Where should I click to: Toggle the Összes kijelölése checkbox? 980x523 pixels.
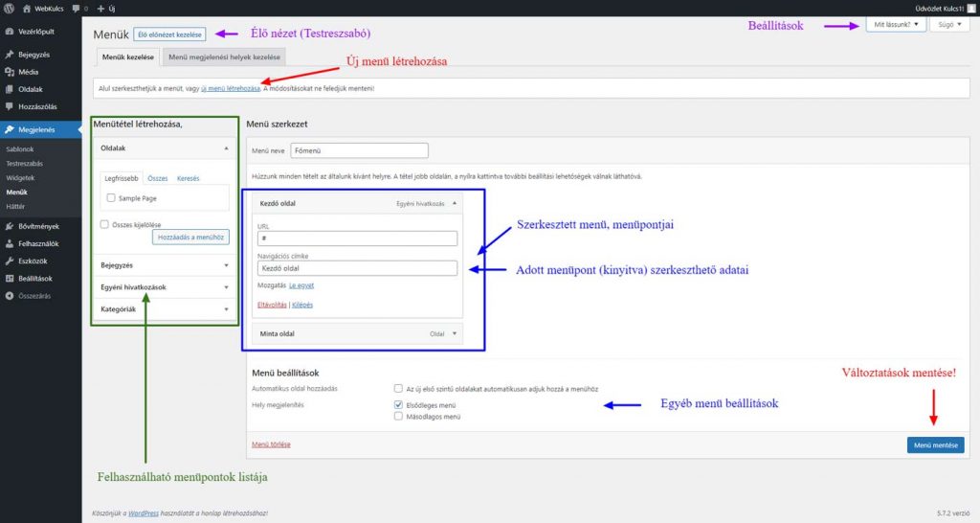click(104, 224)
